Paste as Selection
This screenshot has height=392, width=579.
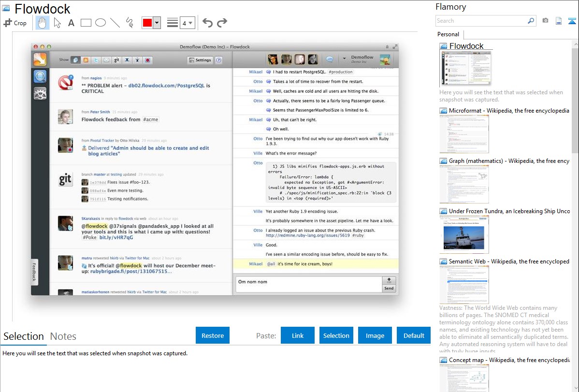(x=336, y=335)
